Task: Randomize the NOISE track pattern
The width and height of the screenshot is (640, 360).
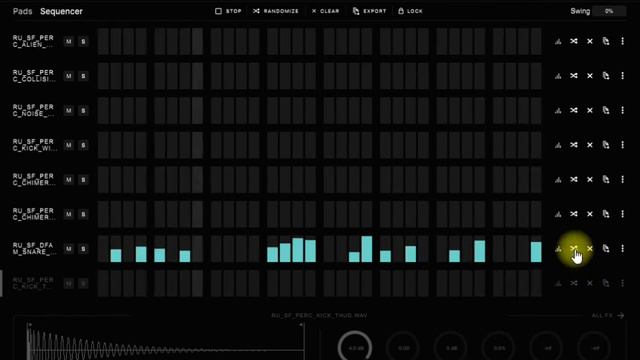Action: click(574, 111)
